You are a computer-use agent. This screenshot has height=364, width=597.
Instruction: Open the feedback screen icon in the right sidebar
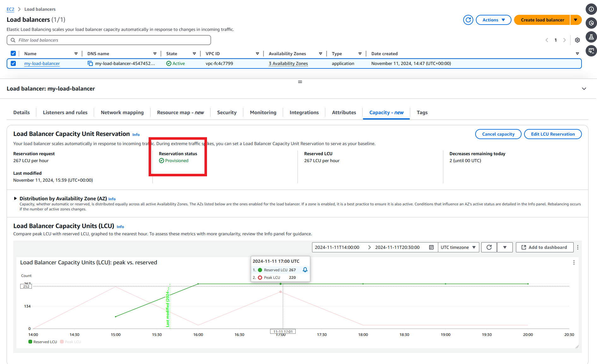pyautogui.click(x=591, y=51)
